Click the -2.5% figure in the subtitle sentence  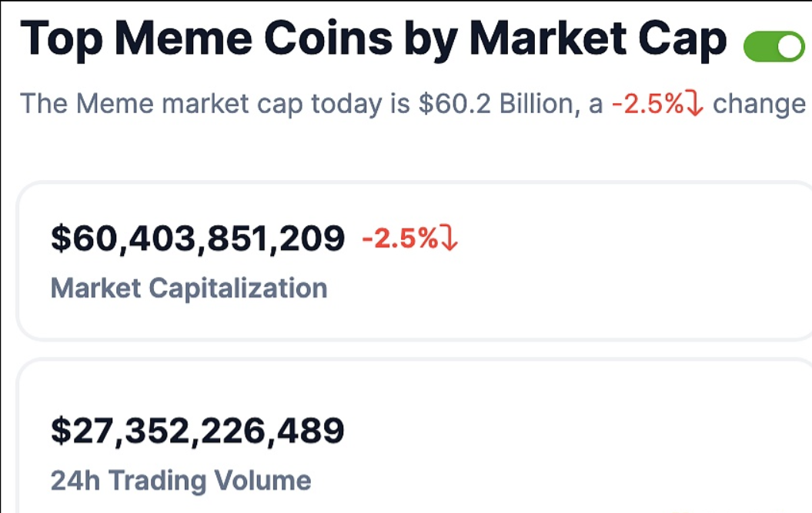647,104
